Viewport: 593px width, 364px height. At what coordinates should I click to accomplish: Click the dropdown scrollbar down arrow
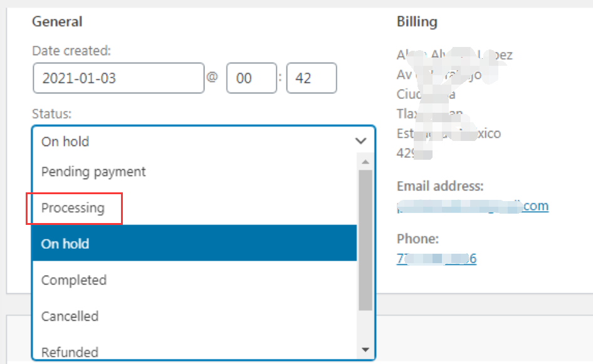coord(365,350)
